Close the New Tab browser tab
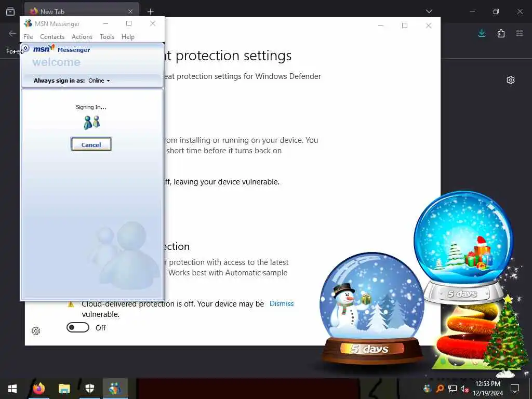The width and height of the screenshot is (532, 399). [x=130, y=11]
